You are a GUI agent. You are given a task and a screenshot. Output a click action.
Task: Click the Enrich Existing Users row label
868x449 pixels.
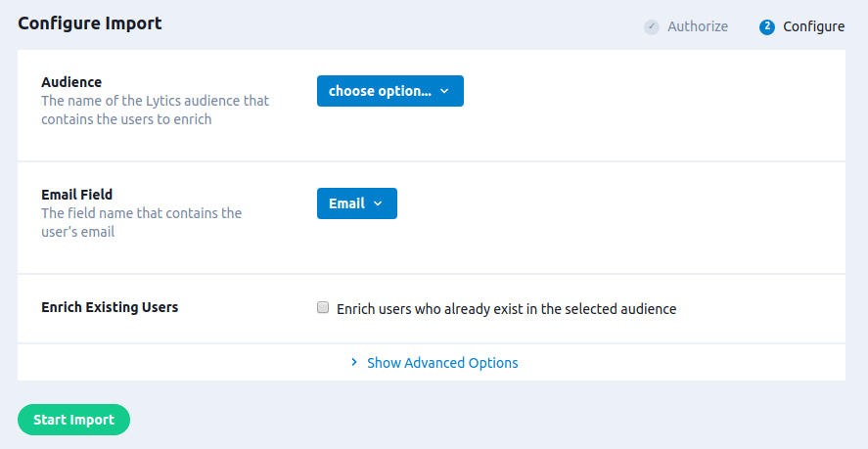coord(110,307)
